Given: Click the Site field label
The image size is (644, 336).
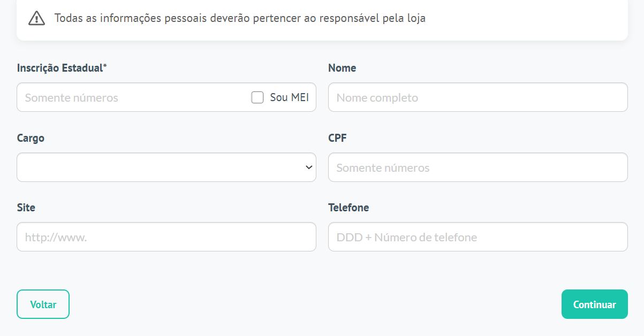Looking at the screenshot, I should pos(26,208).
